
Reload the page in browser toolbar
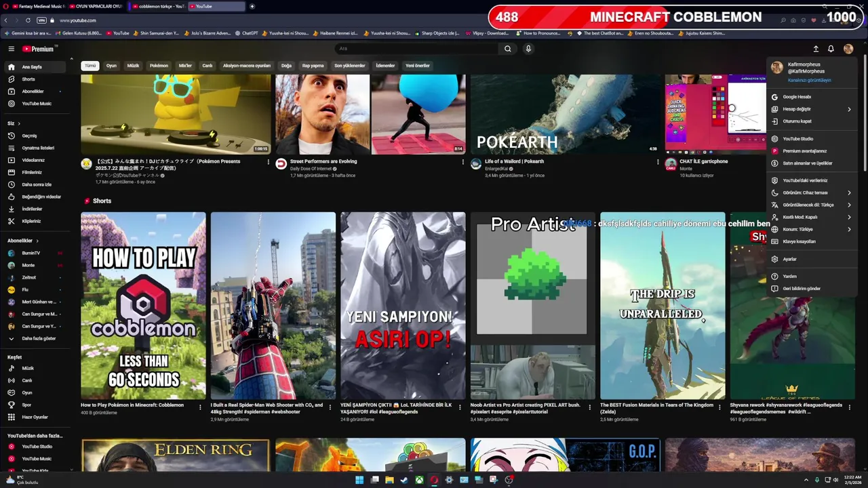(28, 20)
